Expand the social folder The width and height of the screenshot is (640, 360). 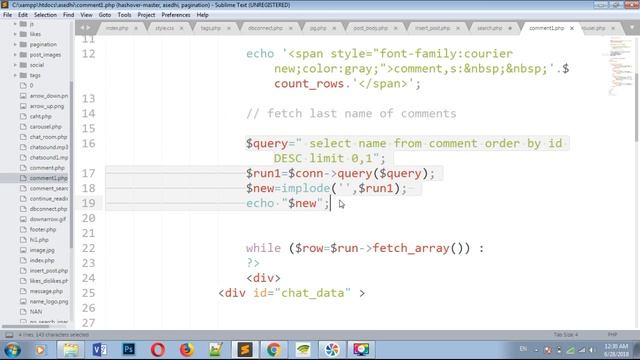click(x=15, y=65)
